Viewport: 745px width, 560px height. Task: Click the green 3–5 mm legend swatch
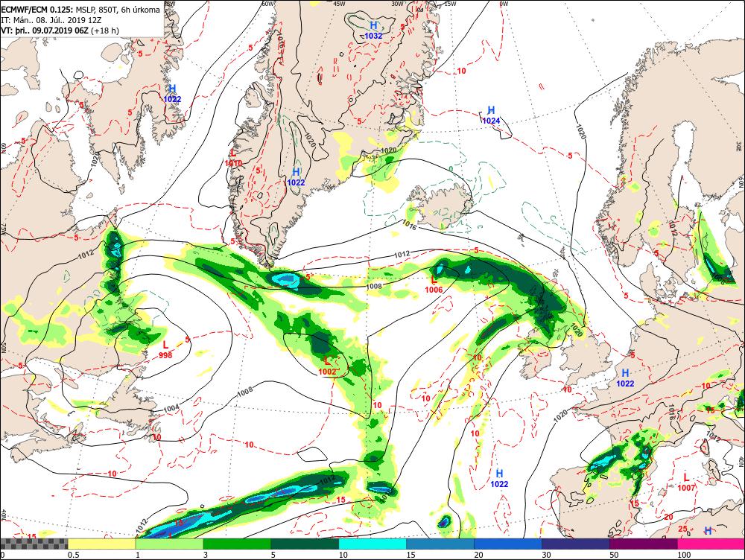pyautogui.click(x=237, y=544)
